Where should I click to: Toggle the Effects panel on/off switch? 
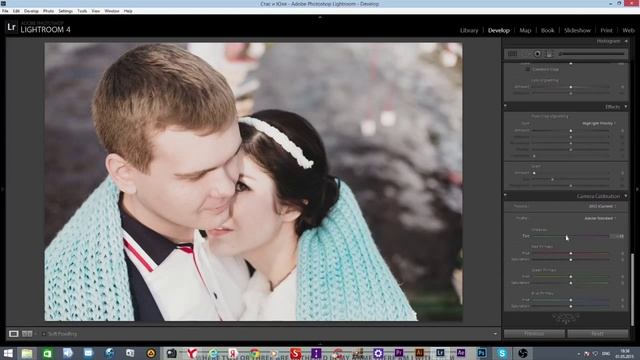[x=506, y=107]
